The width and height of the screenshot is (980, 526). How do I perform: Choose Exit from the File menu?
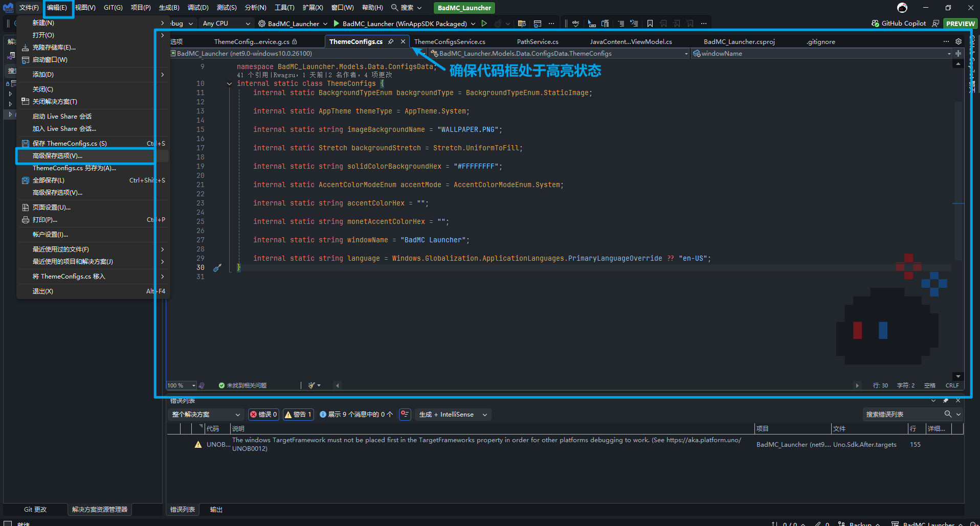click(43, 291)
